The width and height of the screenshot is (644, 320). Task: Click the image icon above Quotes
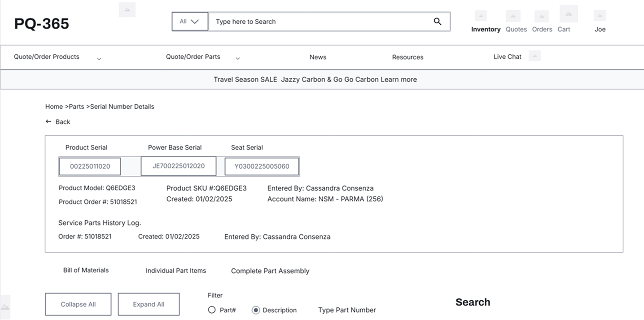(513, 16)
